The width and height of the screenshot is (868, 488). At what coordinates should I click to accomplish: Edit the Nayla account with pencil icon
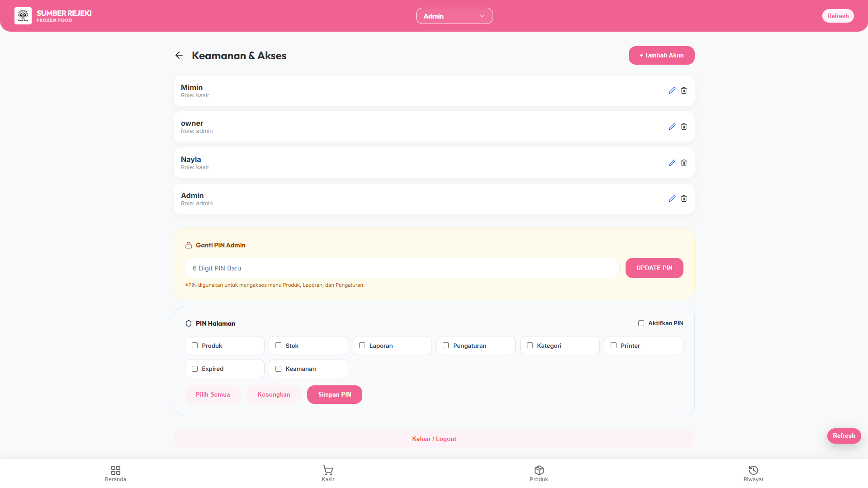[x=672, y=163]
